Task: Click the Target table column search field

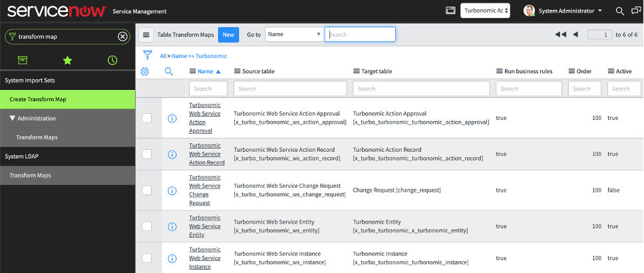Action: tap(421, 89)
